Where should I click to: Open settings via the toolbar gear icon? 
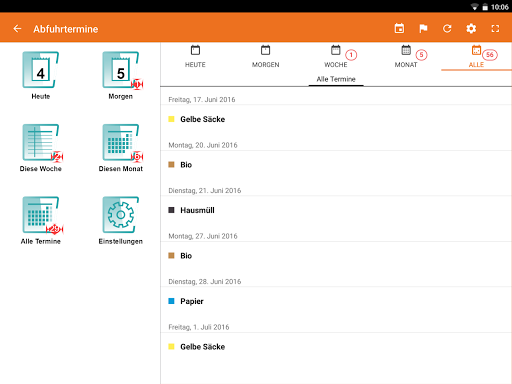[x=471, y=29]
